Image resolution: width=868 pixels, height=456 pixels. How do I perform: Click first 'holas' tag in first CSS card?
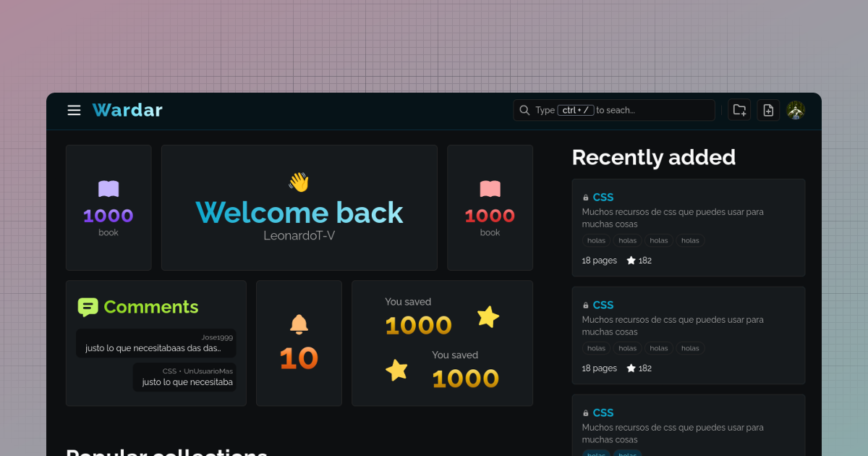pyautogui.click(x=596, y=240)
